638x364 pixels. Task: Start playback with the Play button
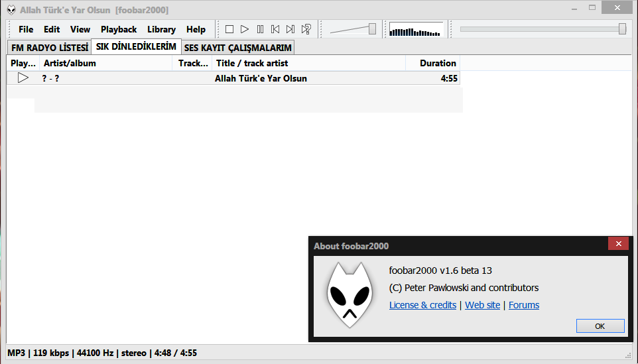(245, 29)
